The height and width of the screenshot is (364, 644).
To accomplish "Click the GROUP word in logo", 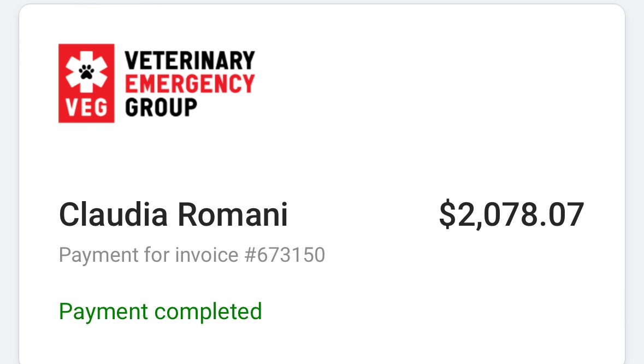I will pos(161,108).
